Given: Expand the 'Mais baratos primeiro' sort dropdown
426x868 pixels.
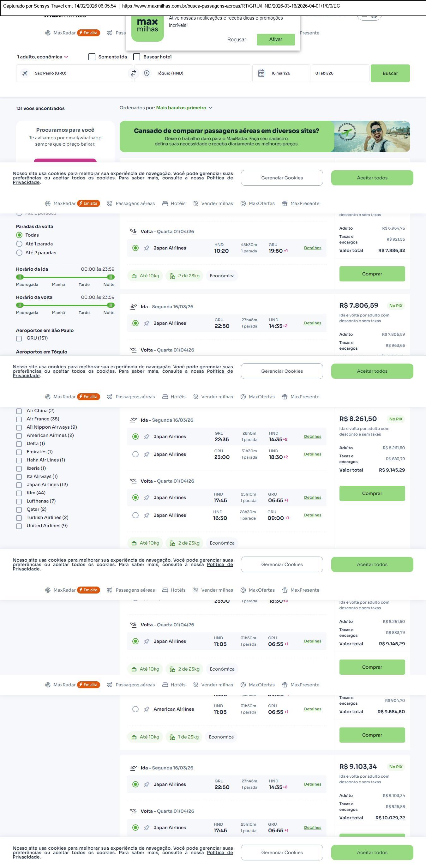Looking at the screenshot, I should click(x=184, y=108).
